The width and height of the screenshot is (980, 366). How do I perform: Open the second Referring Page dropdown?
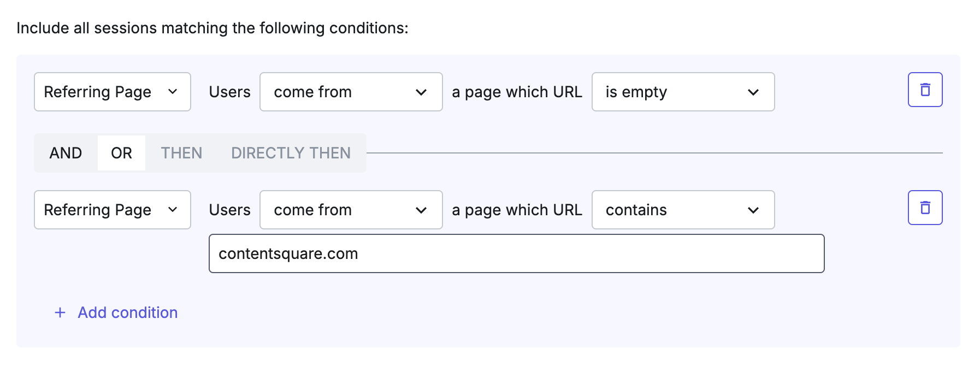coord(112,210)
